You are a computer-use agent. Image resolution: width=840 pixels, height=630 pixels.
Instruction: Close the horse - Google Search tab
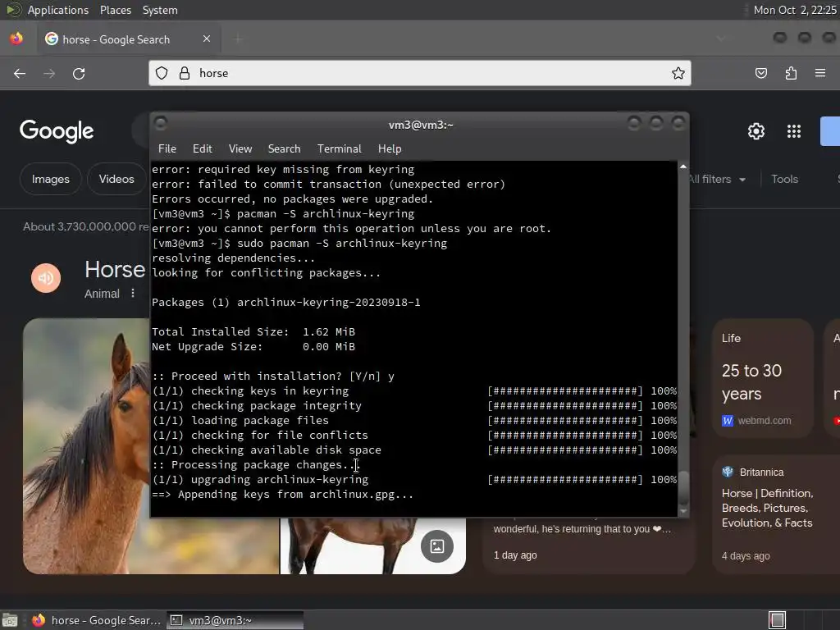click(207, 39)
